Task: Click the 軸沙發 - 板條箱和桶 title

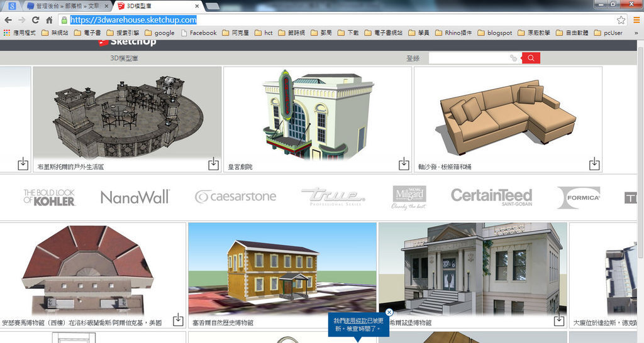Action: 445,167
